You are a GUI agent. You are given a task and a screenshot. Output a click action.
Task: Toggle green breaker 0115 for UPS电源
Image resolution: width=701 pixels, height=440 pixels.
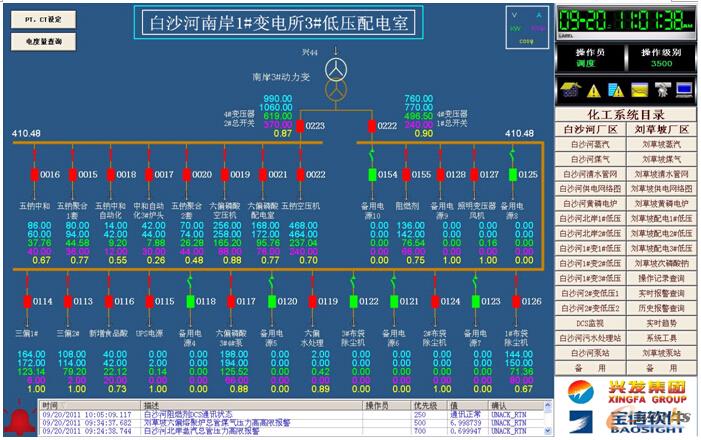148,300
